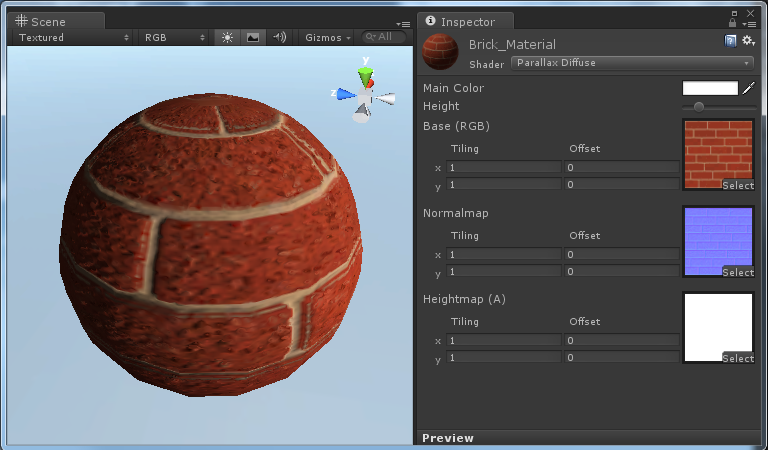Screen dimensions: 768x450
Task: Click the green Y axis gizmo cone
Action: tap(365, 77)
